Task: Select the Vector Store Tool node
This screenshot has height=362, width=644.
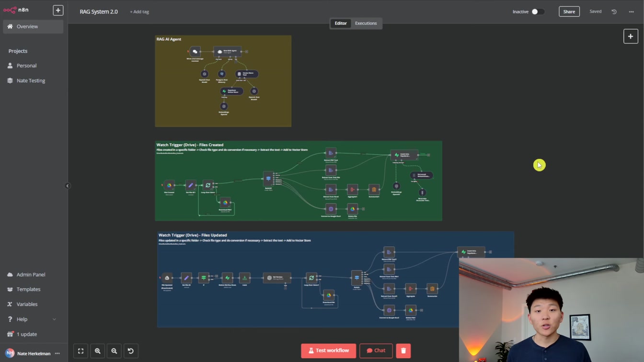Action: tap(247, 74)
